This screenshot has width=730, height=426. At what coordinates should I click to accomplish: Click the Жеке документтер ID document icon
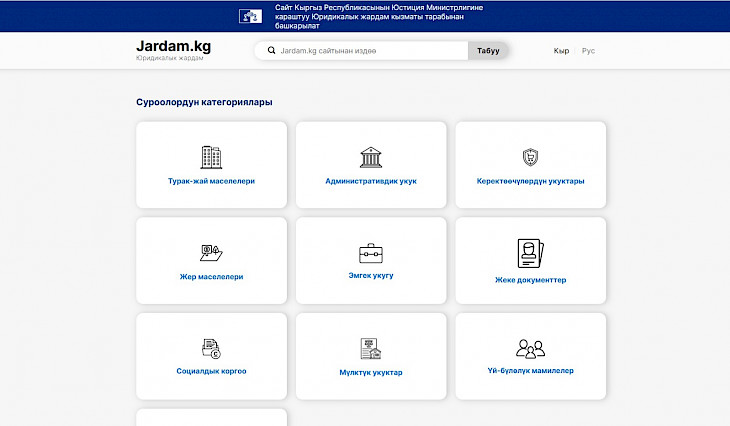(x=530, y=253)
